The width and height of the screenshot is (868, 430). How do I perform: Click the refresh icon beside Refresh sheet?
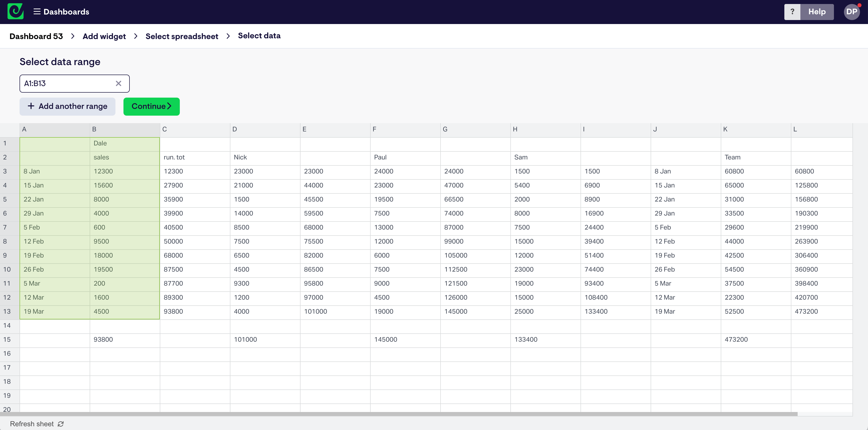point(61,423)
